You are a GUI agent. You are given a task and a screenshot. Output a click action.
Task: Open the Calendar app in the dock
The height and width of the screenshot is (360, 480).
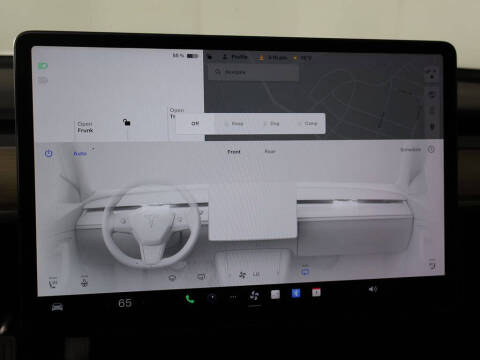316,292
